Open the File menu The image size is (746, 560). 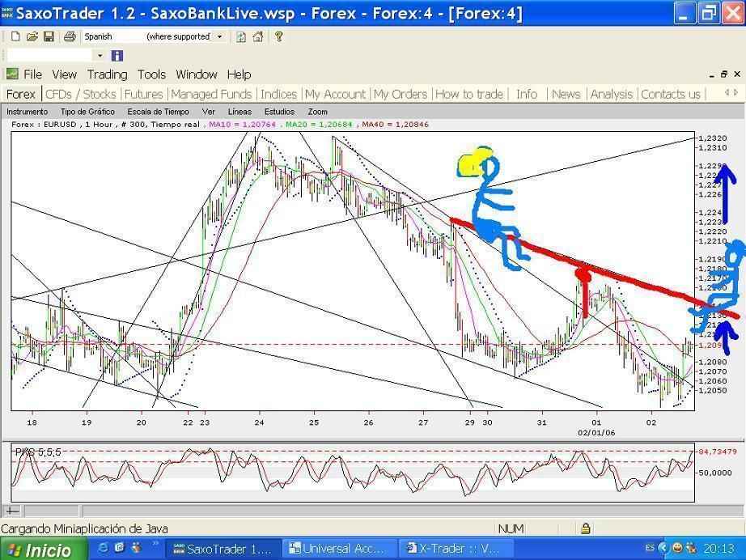[x=33, y=74]
